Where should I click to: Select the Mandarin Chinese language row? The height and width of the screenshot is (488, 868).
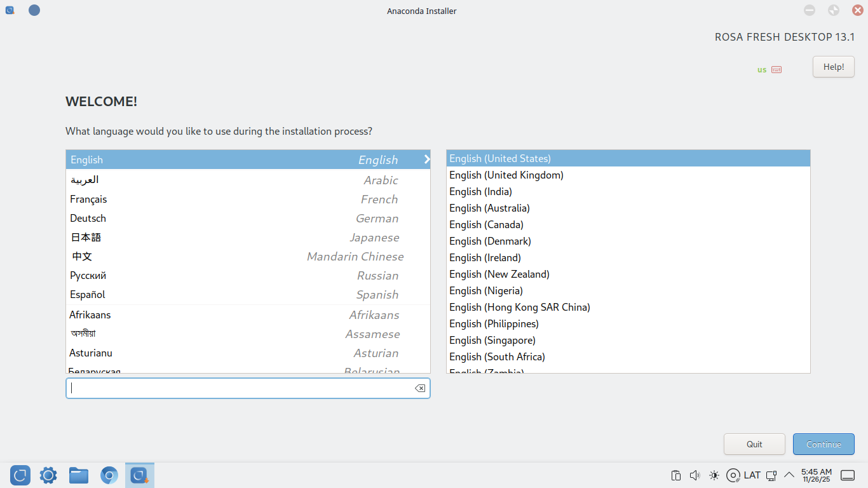[x=248, y=256]
